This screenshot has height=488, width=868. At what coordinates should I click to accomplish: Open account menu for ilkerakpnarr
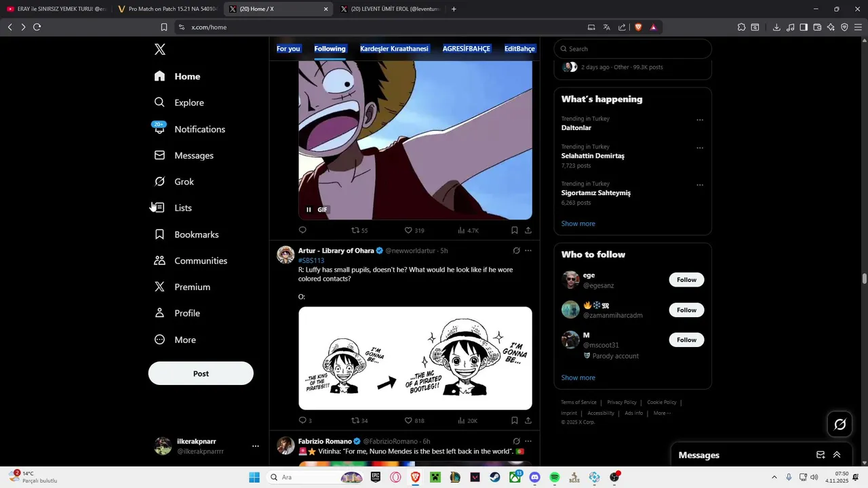pos(256,446)
